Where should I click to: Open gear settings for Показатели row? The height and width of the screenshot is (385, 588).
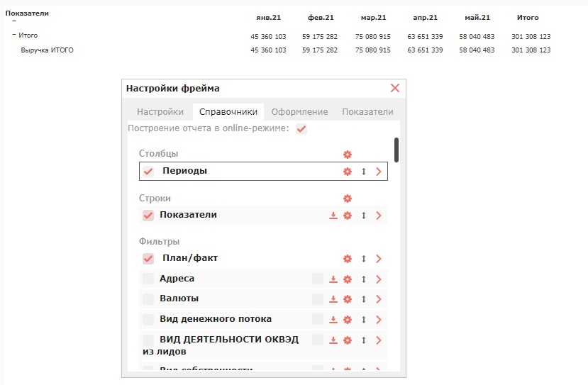tap(348, 216)
